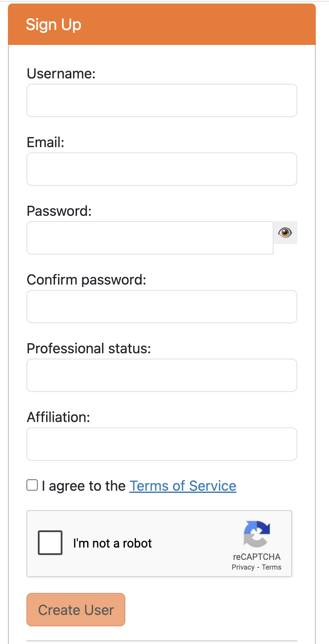Click the Username label text
The image size is (329, 644).
(x=61, y=74)
